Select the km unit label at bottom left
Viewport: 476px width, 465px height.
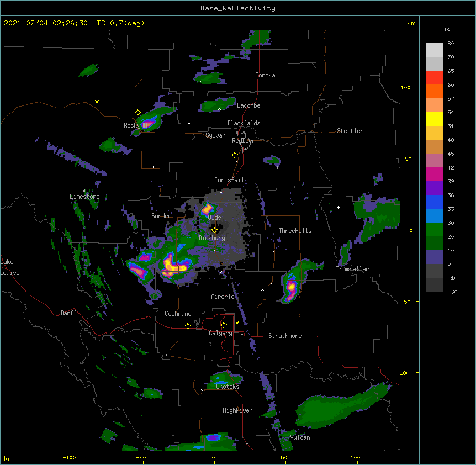8,458
